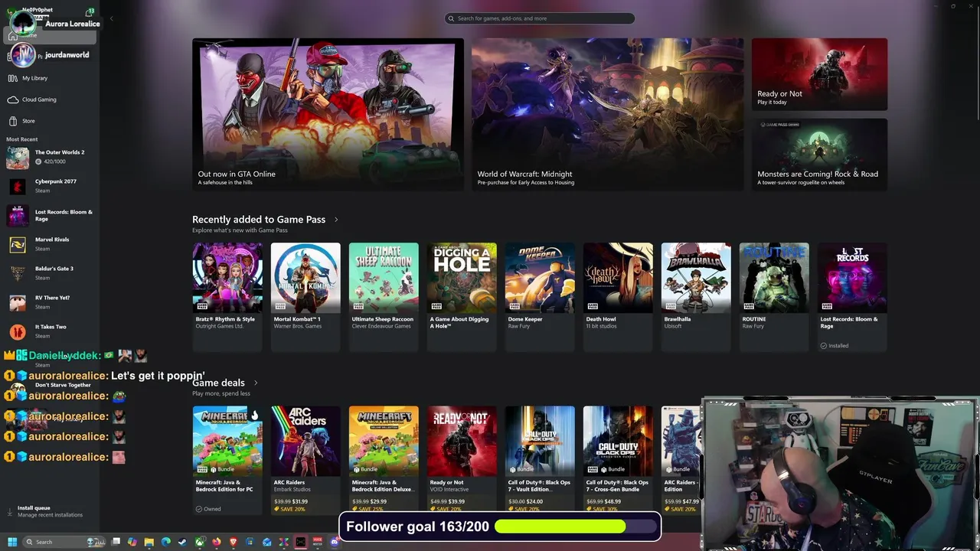Open the Windows Start menu
Screen dimensions: 980x551
(12, 542)
